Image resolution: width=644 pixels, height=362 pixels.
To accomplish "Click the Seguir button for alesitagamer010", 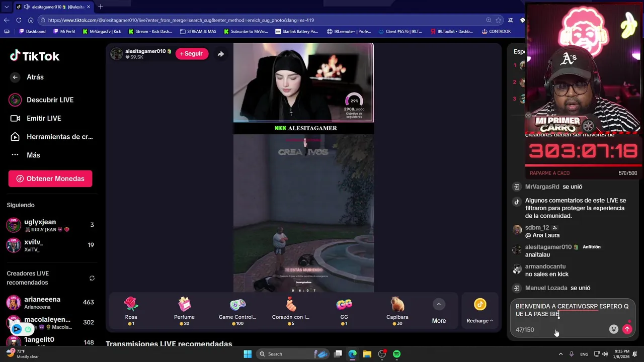I will (x=192, y=54).
